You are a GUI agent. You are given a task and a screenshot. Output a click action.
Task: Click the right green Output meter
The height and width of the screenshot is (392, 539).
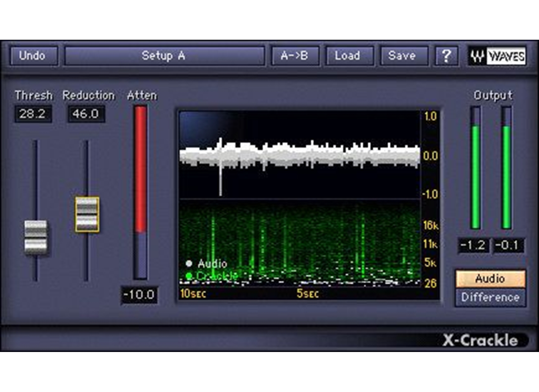point(506,177)
